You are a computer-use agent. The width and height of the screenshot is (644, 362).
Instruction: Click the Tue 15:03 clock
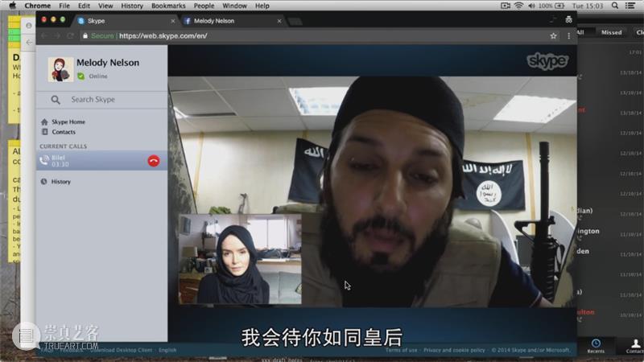pos(588,6)
